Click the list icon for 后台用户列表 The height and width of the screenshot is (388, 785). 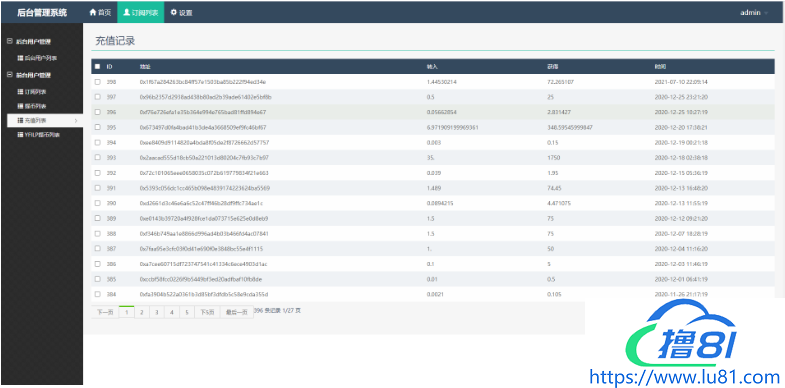(21, 58)
